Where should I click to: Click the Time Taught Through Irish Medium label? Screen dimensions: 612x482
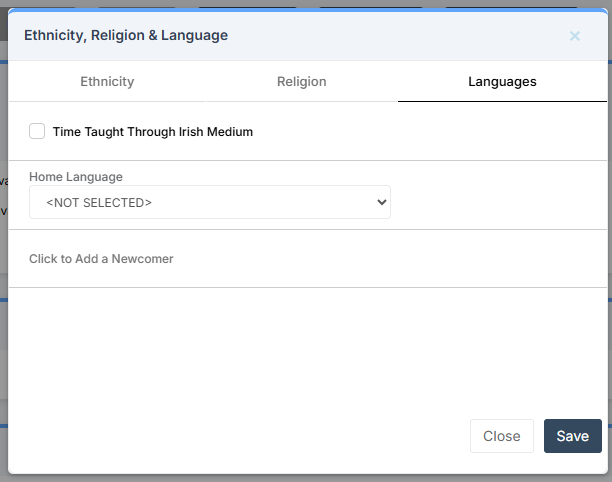tap(153, 132)
